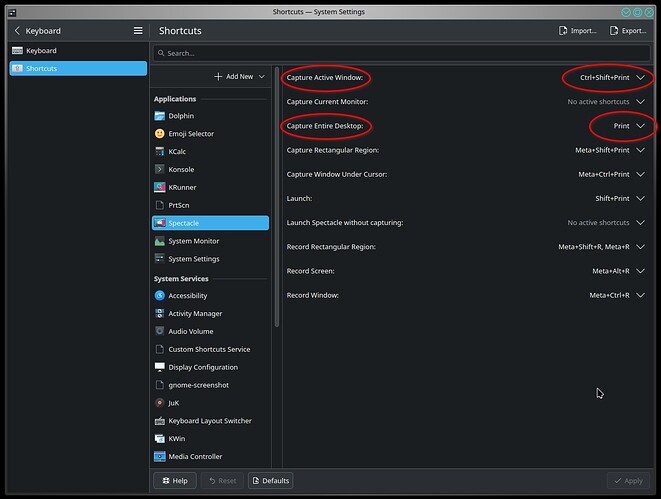Focus the shortcuts Search field
661x499 pixels.
[401, 53]
